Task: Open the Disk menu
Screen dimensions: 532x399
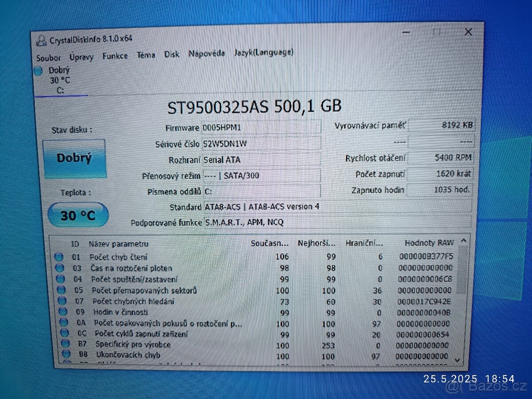Action: click(172, 54)
